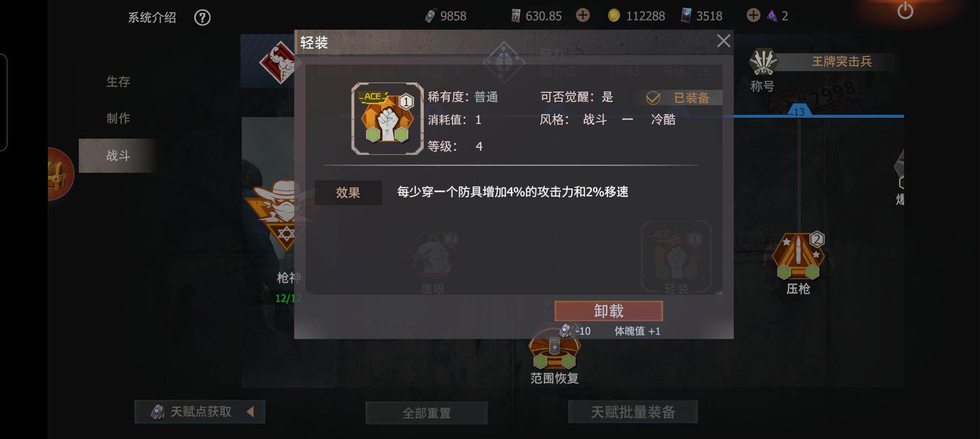Open the treasure chest icon on left edge
Image resolution: width=980 pixels, height=439 pixels.
click(58, 174)
